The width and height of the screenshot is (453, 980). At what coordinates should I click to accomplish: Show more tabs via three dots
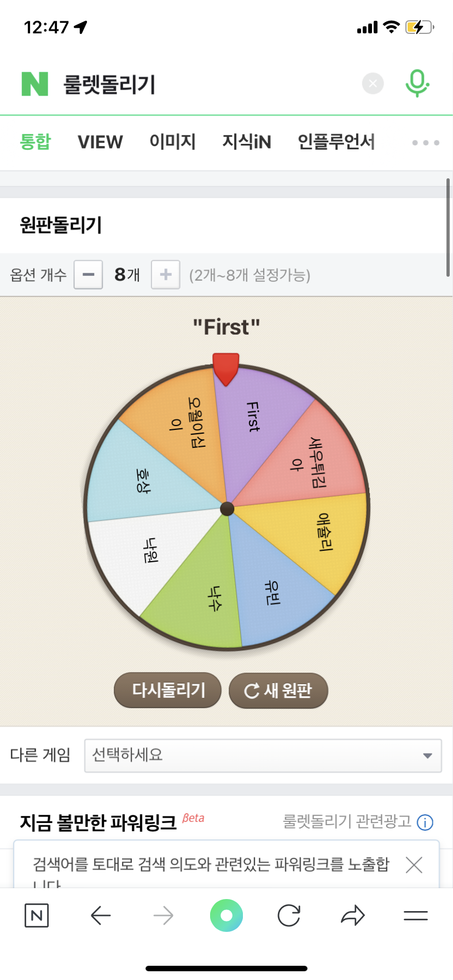pyautogui.click(x=426, y=143)
